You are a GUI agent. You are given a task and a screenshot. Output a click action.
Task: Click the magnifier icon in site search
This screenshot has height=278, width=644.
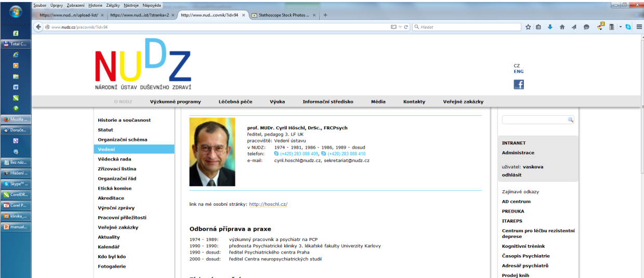[x=570, y=120]
